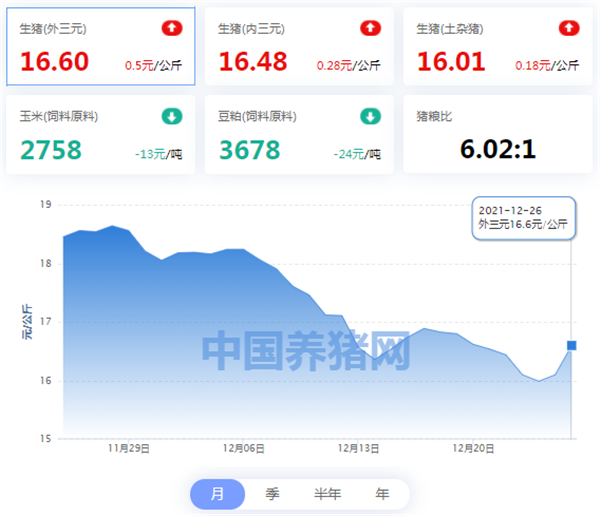Click the blue data point marker on chart
This screenshot has width=600, height=516.
click(571, 346)
